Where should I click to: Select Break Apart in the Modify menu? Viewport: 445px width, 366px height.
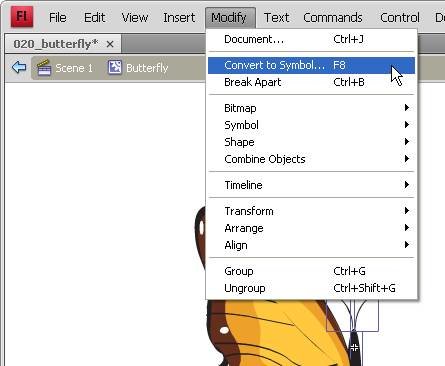311,82
